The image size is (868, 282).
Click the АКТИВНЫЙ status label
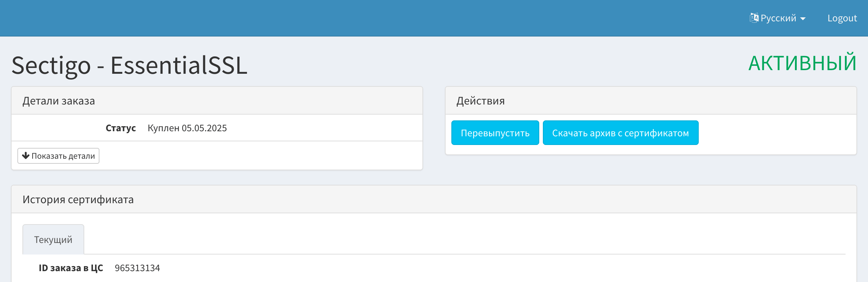803,63
